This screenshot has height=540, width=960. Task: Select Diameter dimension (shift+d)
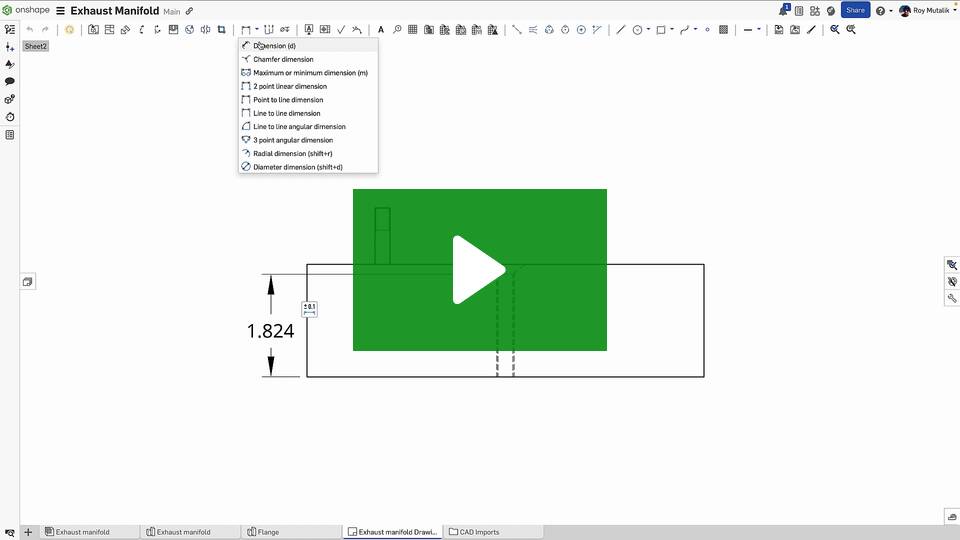pyautogui.click(x=308, y=167)
